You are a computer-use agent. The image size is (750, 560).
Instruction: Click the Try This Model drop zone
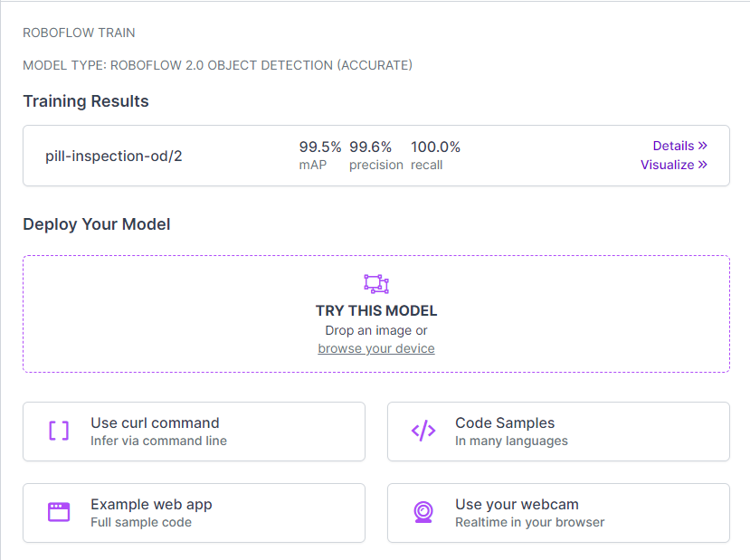click(x=375, y=313)
